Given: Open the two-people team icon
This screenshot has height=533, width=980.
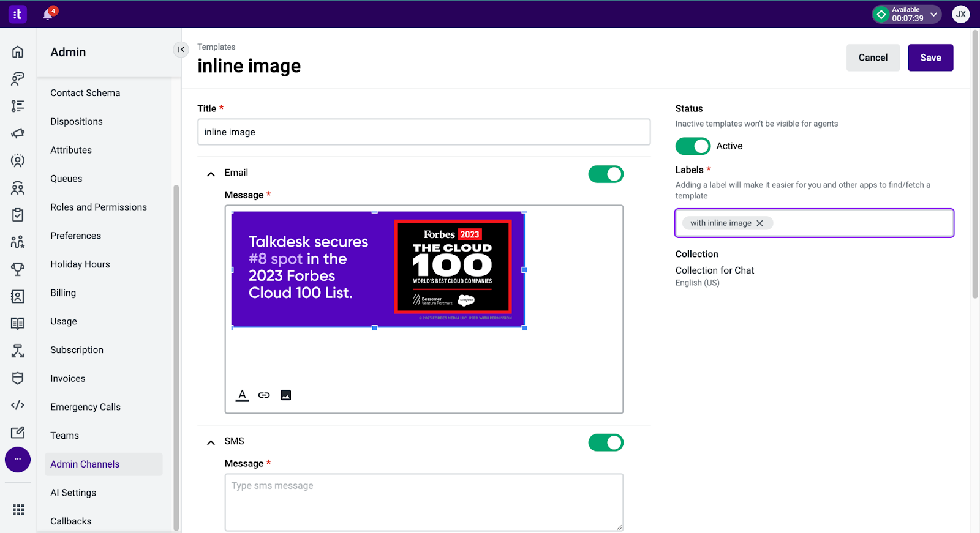Looking at the screenshot, I should point(18,188).
